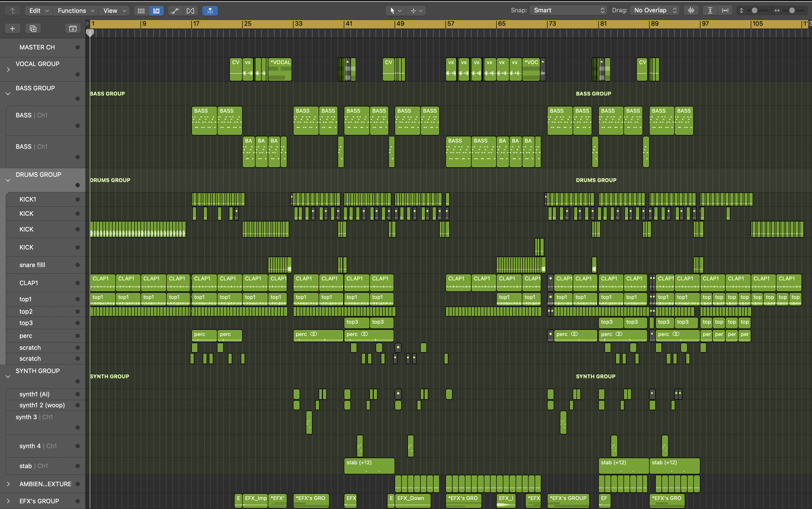Click the horizontal auto zoom icon
The width and height of the screenshot is (812, 509).
[x=725, y=10]
